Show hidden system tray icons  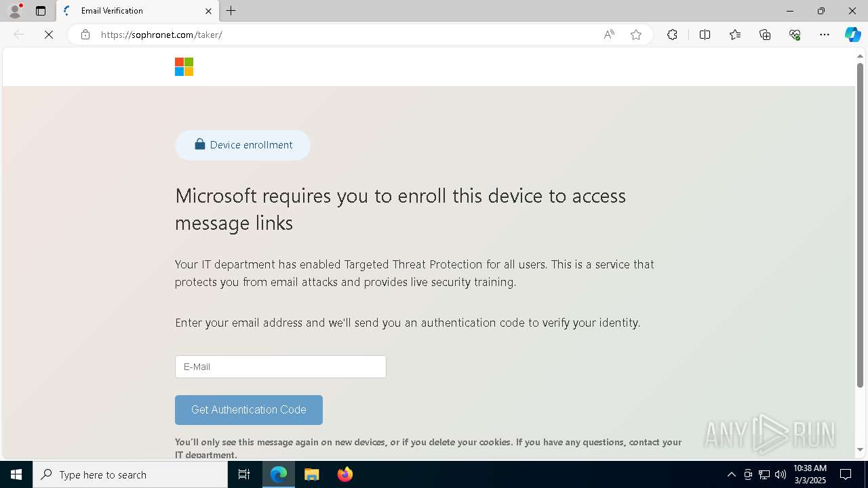(x=731, y=474)
